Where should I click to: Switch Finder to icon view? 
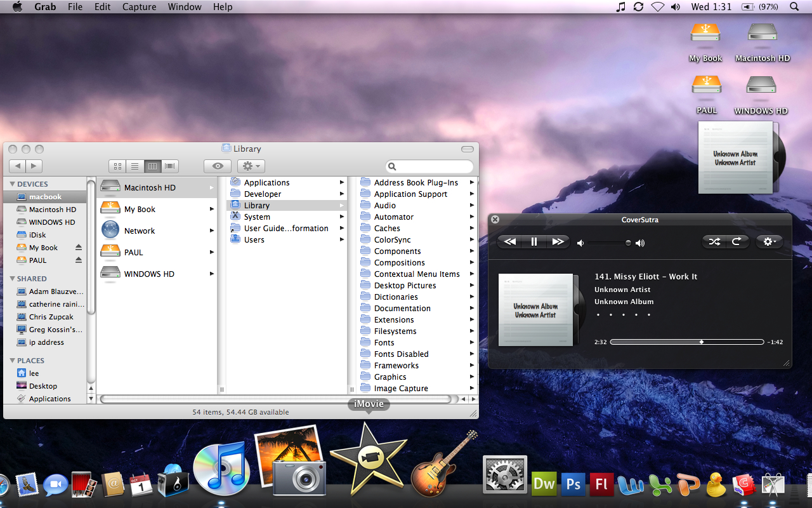tap(117, 166)
